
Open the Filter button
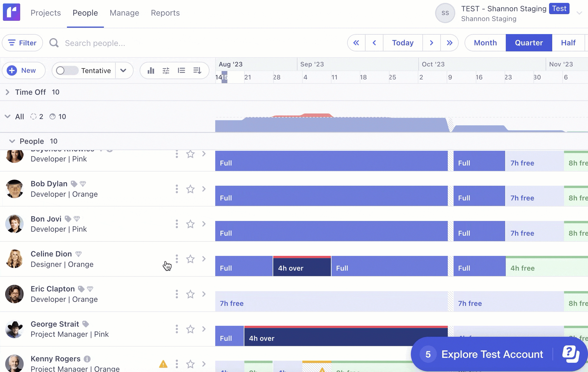pos(23,43)
